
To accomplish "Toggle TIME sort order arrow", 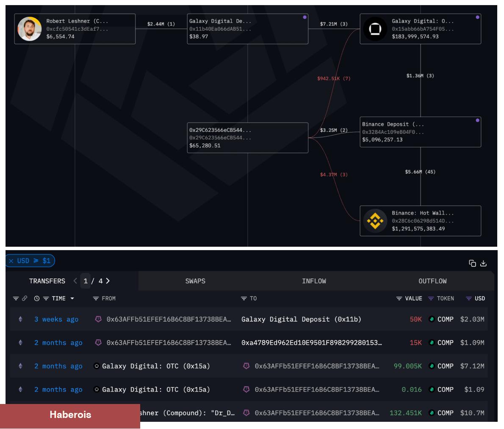I will click(72, 298).
